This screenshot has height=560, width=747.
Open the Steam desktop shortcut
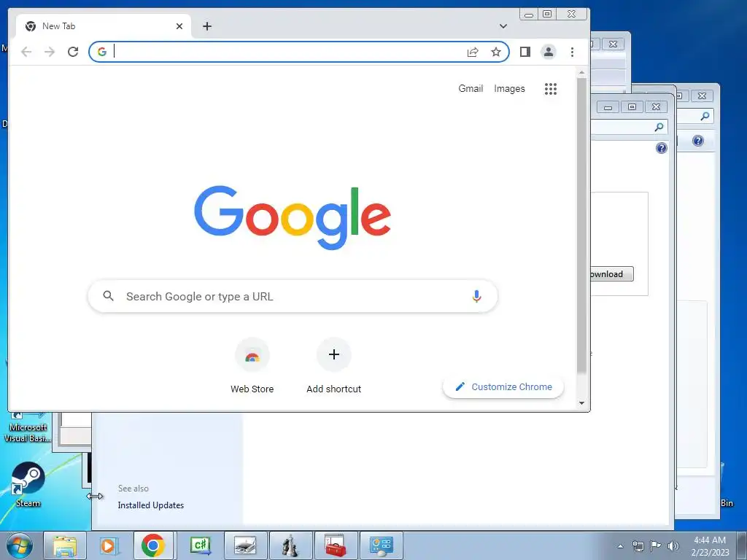click(28, 485)
